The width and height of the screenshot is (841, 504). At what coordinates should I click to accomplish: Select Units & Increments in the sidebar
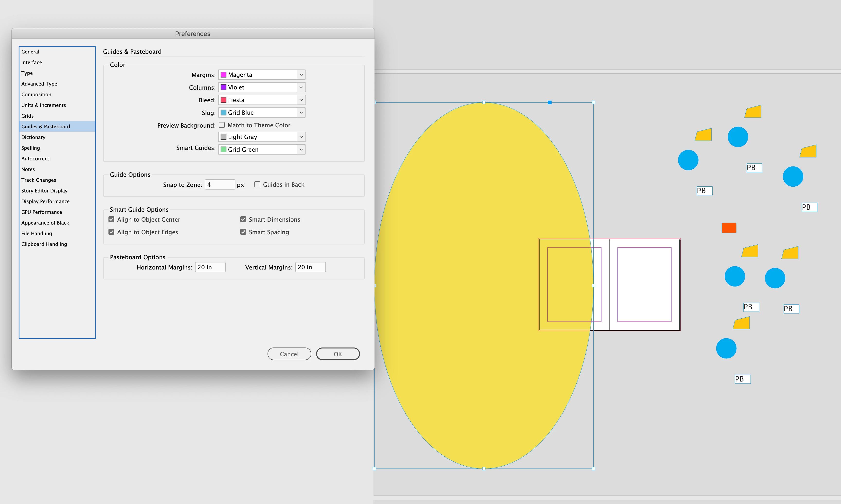tap(44, 105)
